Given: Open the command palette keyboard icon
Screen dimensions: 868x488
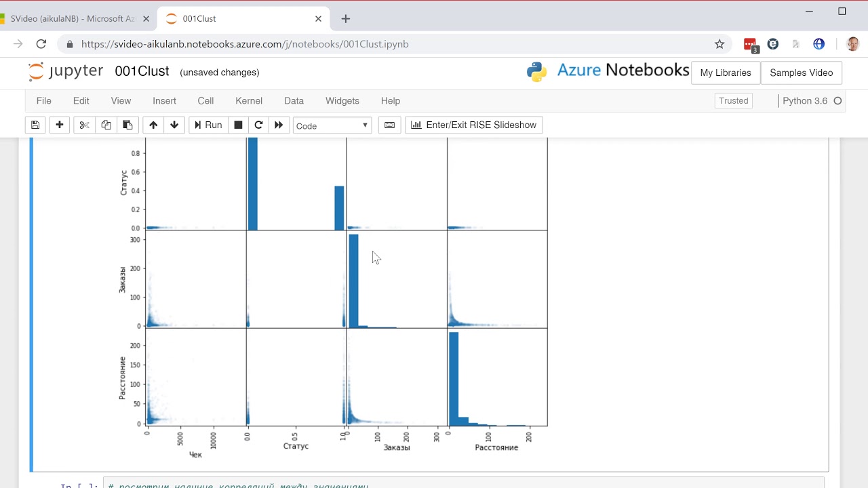Looking at the screenshot, I should coord(389,125).
